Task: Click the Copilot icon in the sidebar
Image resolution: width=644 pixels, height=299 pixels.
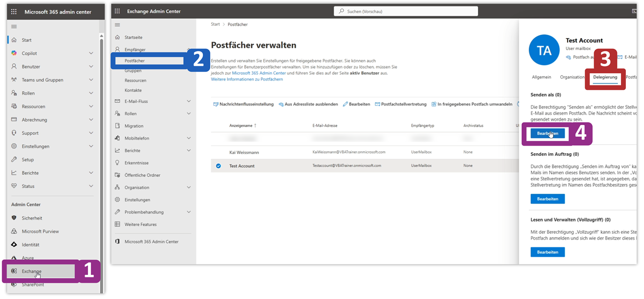Action: click(14, 53)
